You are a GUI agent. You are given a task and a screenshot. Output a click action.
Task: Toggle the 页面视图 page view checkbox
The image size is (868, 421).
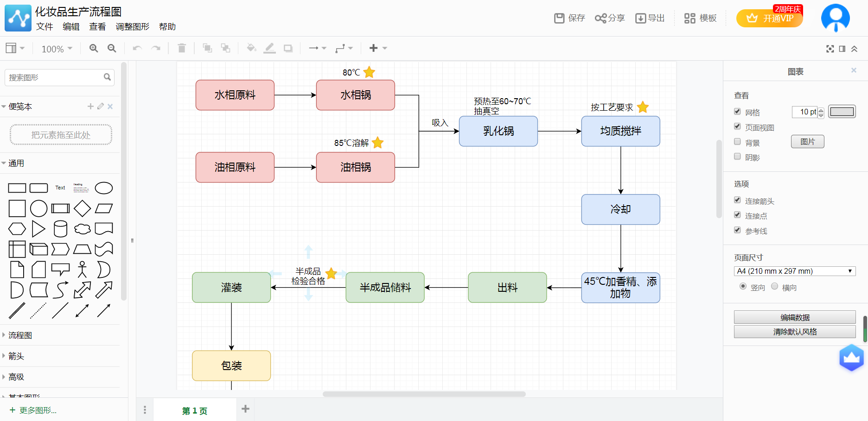pos(737,126)
